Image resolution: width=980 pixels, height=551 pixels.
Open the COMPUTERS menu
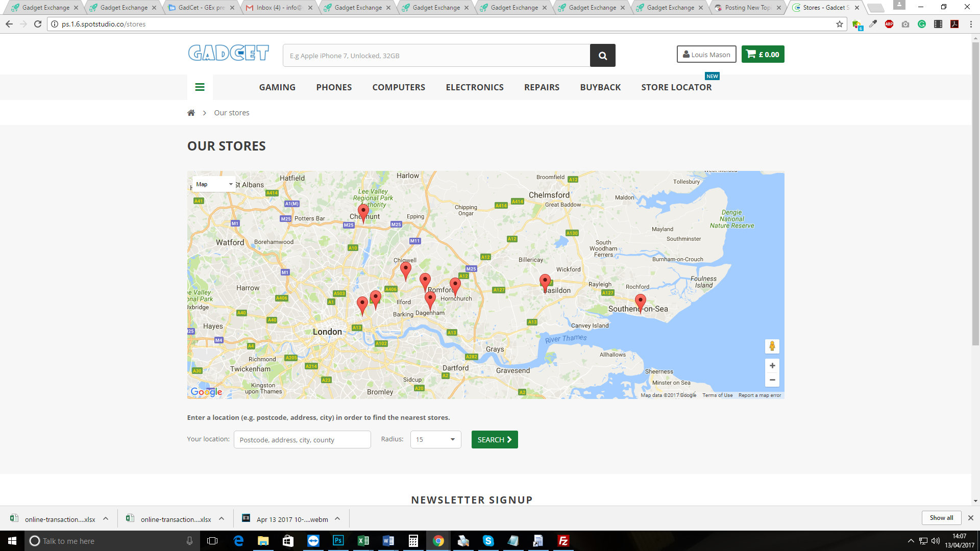399,87
